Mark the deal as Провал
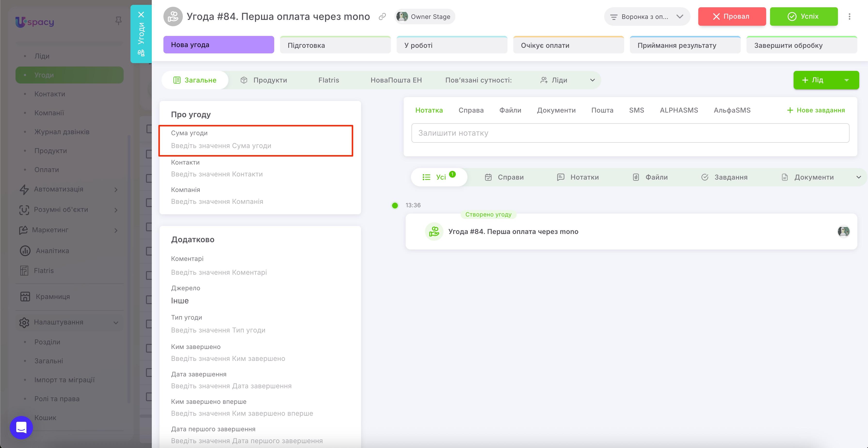The height and width of the screenshot is (448, 868). coord(732,17)
